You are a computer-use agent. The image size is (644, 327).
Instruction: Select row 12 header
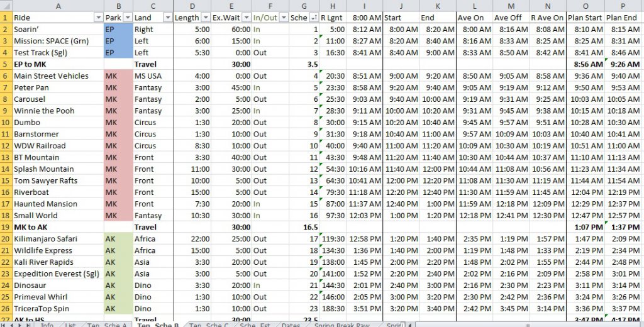click(6, 145)
